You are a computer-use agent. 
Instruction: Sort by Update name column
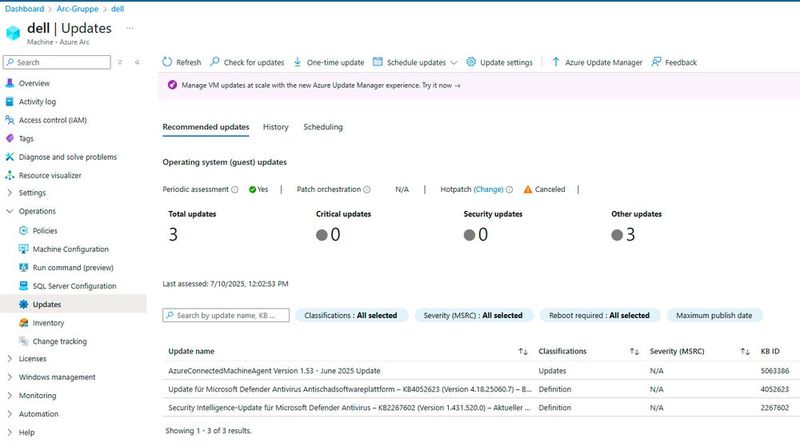pos(523,351)
